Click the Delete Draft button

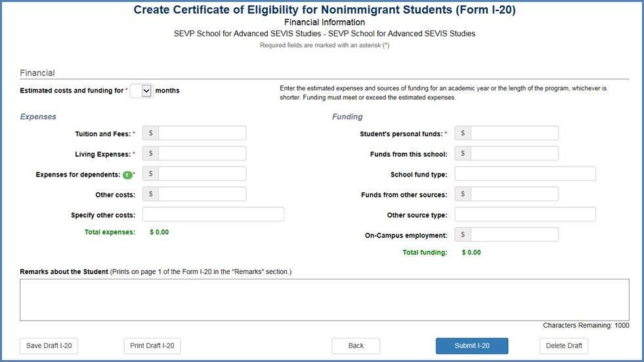click(x=564, y=346)
